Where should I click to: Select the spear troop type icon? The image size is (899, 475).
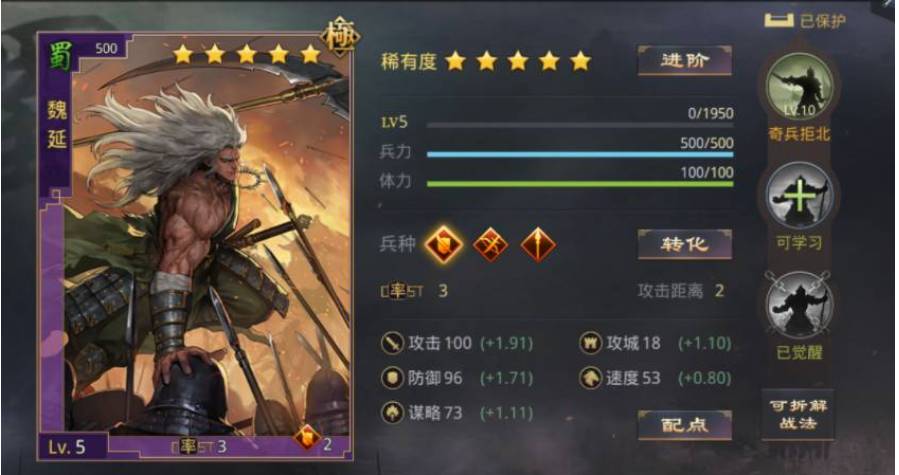tap(538, 244)
